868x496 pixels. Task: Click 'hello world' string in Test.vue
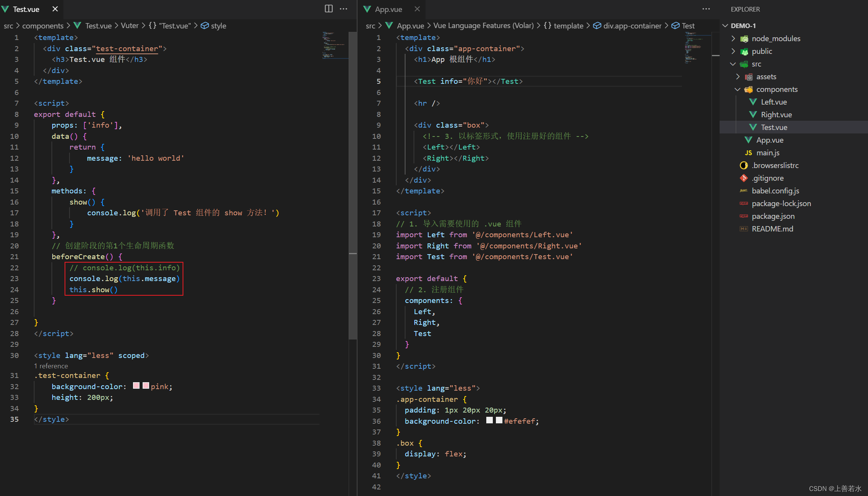pos(156,158)
